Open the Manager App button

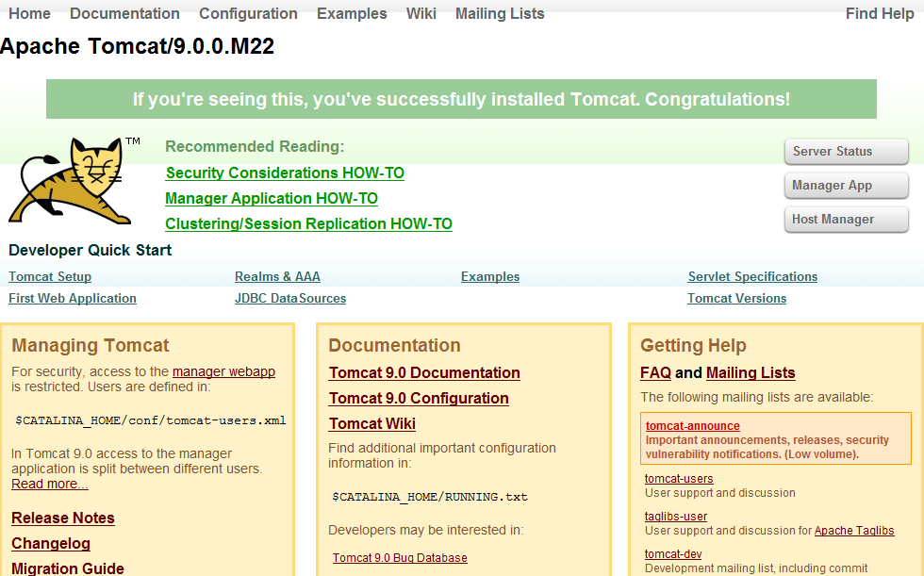pyautogui.click(x=846, y=186)
